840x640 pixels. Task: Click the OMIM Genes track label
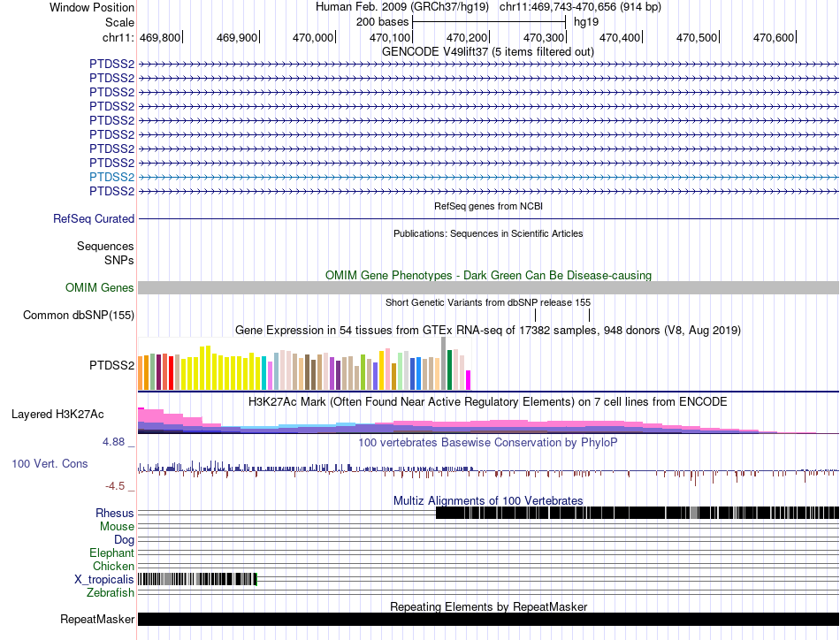point(100,288)
